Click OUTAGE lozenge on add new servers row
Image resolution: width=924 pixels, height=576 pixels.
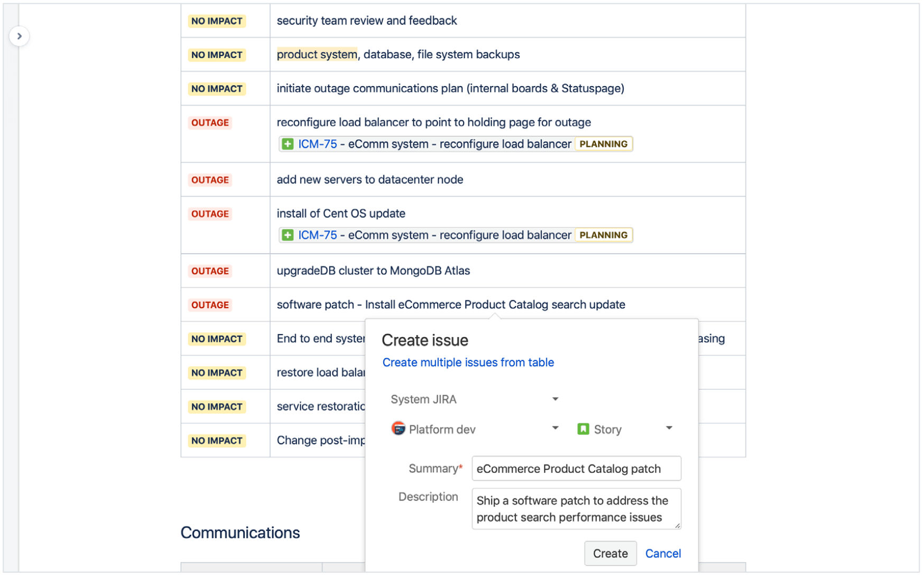pyautogui.click(x=210, y=180)
